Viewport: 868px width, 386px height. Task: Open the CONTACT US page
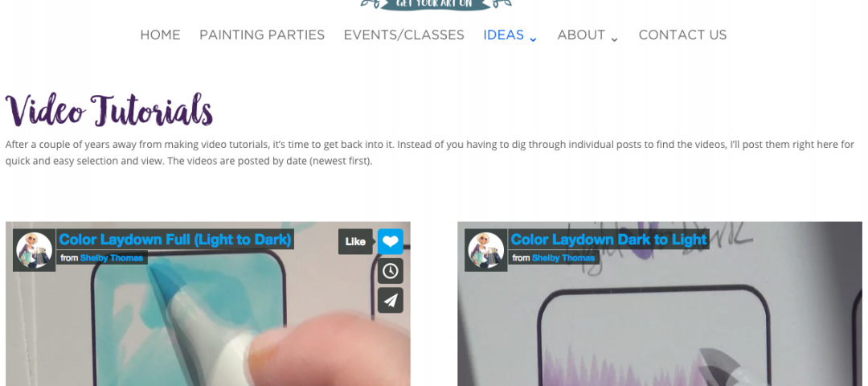pyautogui.click(x=682, y=35)
